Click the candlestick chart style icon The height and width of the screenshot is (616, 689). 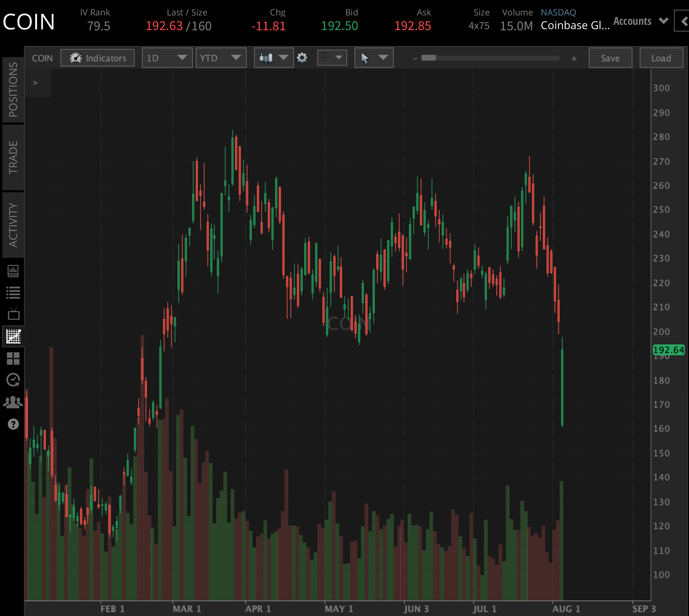click(x=266, y=58)
